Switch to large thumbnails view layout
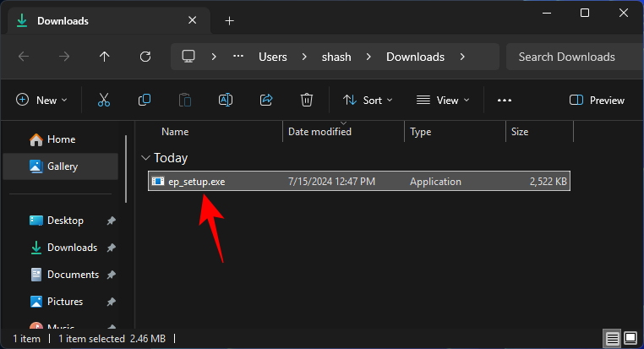Viewport: 644px width, 349px height. point(630,338)
